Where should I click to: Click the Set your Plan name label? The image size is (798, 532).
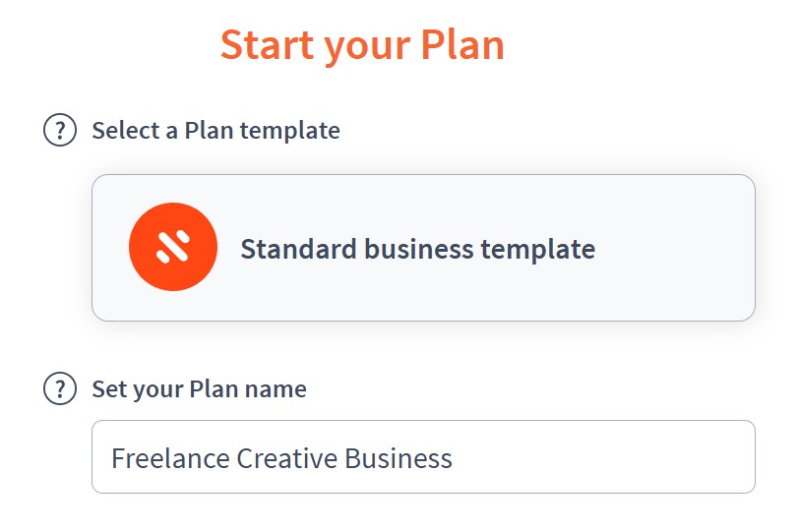pyautogui.click(x=199, y=389)
